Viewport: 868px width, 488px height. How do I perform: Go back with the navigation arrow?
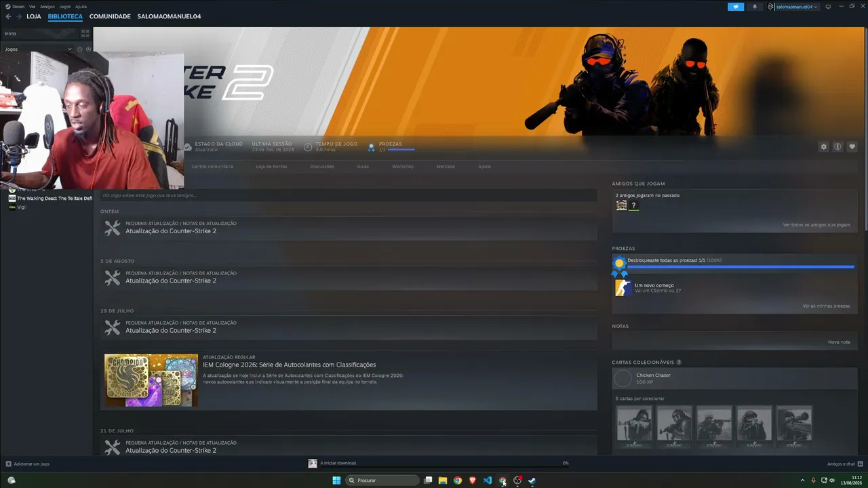point(8,16)
